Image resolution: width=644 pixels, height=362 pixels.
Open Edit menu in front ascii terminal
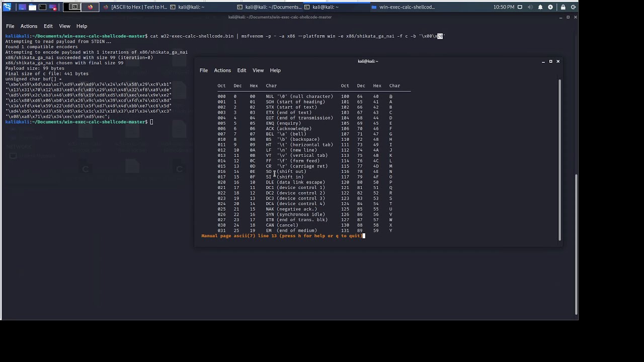coord(242,70)
